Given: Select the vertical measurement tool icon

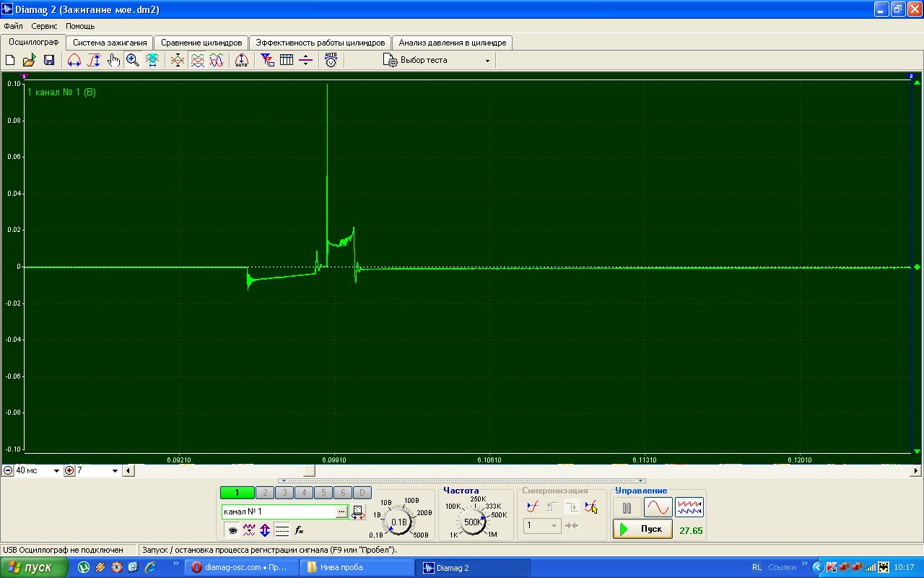Looking at the screenshot, I should pyautogui.click(x=94, y=61).
